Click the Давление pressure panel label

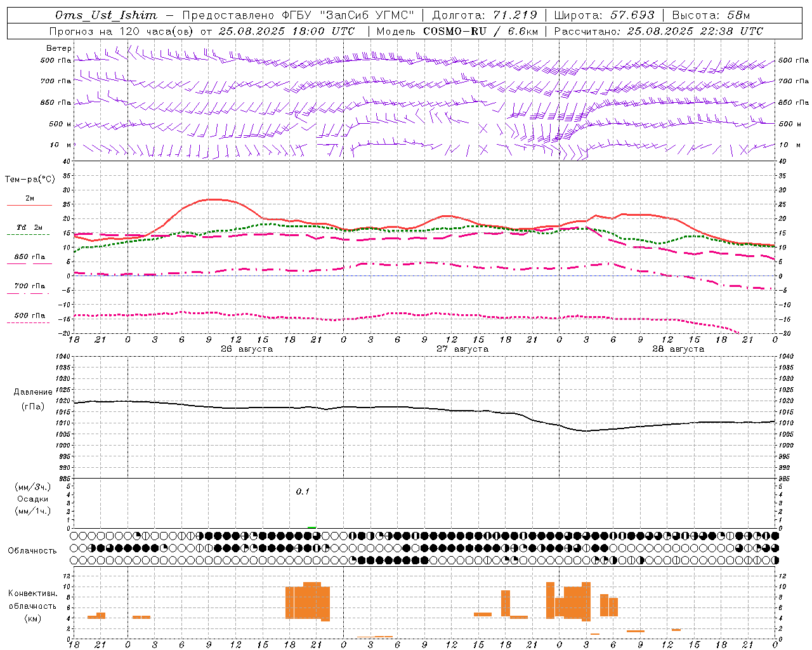tap(32, 392)
